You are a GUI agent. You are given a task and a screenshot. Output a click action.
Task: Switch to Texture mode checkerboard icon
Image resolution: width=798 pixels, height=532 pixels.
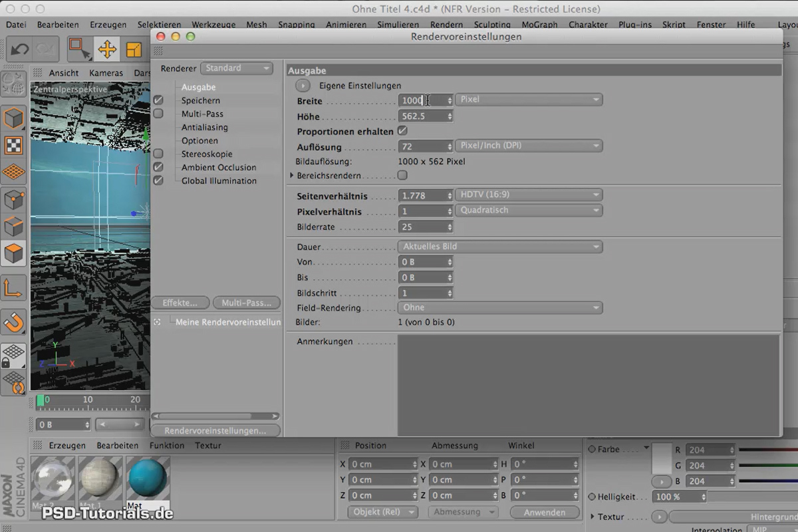[14, 146]
